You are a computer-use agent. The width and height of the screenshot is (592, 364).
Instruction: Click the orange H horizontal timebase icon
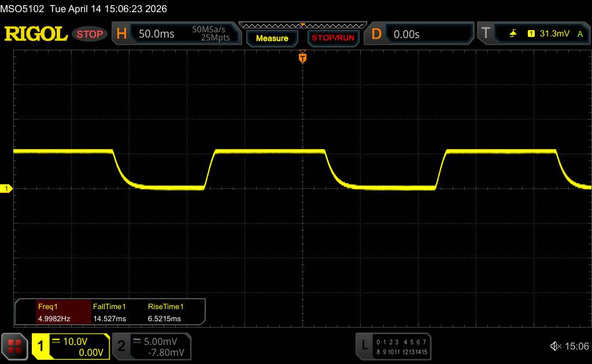point(121,34)
